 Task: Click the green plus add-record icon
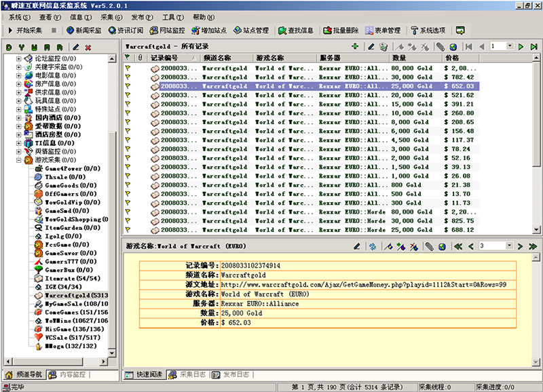point(355,46)
